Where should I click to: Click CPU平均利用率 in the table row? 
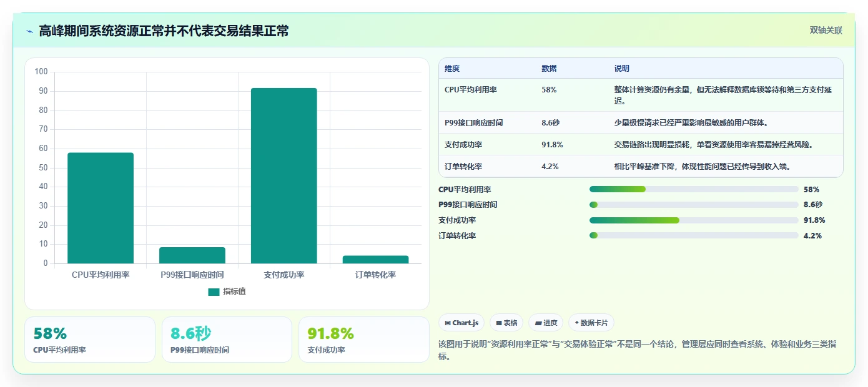coord(471,90)
